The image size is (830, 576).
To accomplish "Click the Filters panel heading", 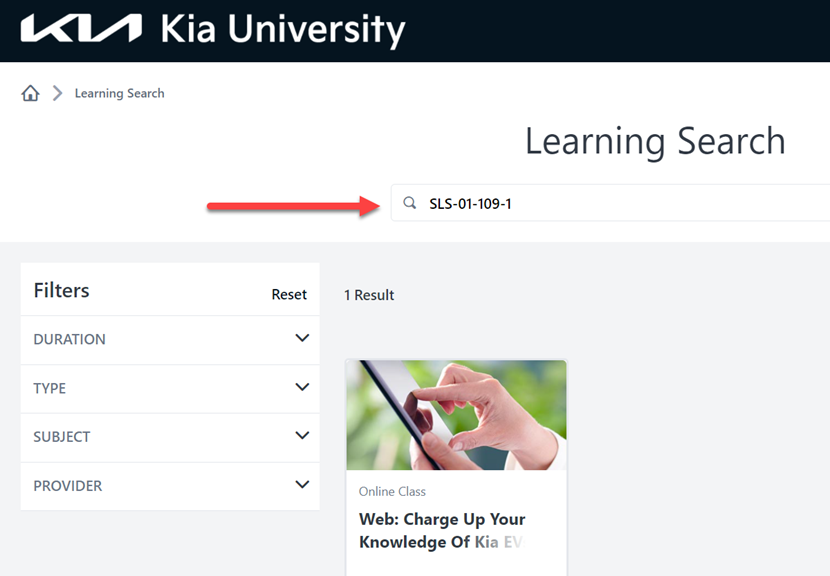I will pyautogui.click(x=61, y=291).
